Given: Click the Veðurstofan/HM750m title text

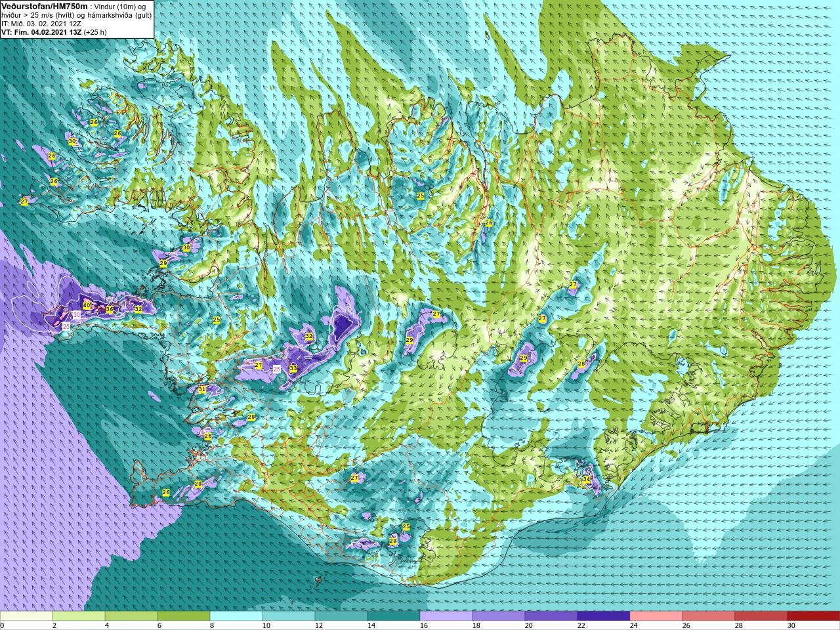Looking at the screenshot, I should tap(45, 6).
